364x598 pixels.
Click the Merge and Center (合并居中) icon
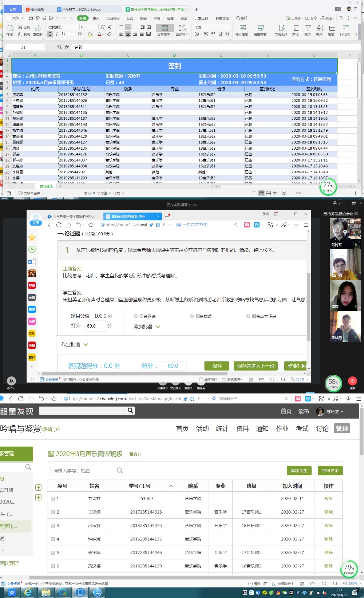point(165,28)
